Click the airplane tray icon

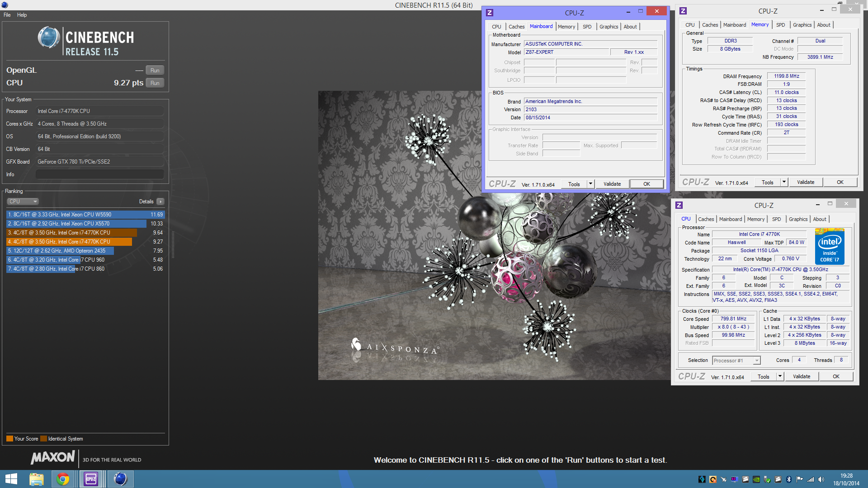(723, 479)
